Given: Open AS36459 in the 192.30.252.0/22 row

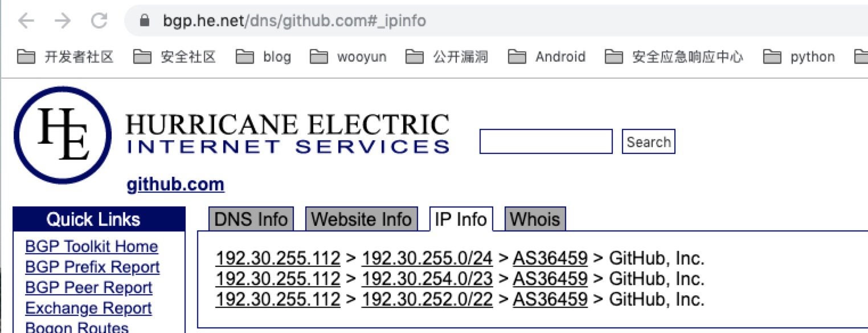Looking at the screenshot, I should pyautogui.click(x=550, y=298).
